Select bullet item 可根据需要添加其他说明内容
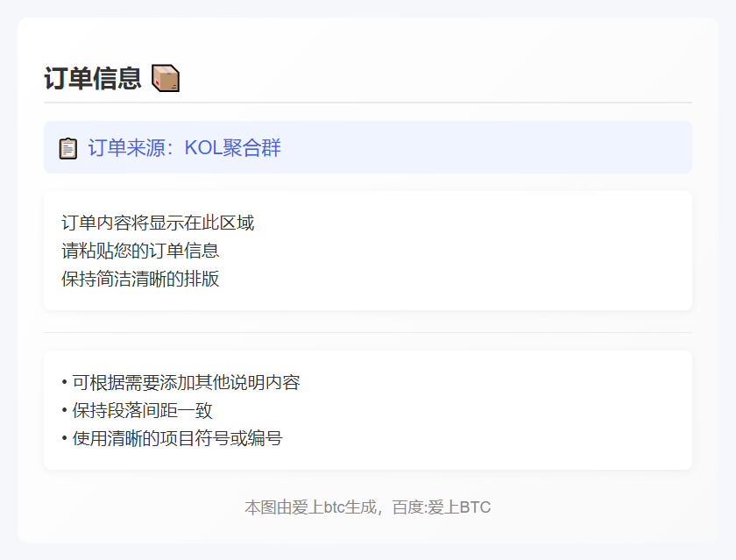 tap(186, 382)
